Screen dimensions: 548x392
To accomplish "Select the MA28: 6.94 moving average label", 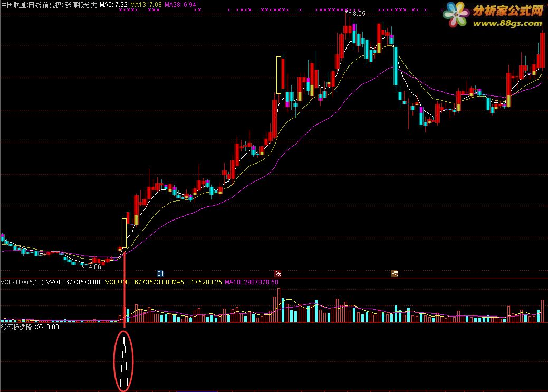I will pos(180,5).
